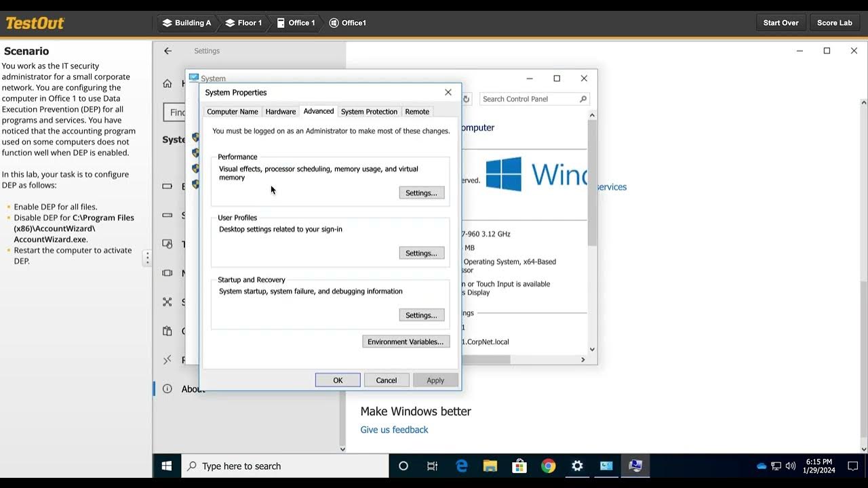
Task: Click Environment Variables button
Action: 406,342
